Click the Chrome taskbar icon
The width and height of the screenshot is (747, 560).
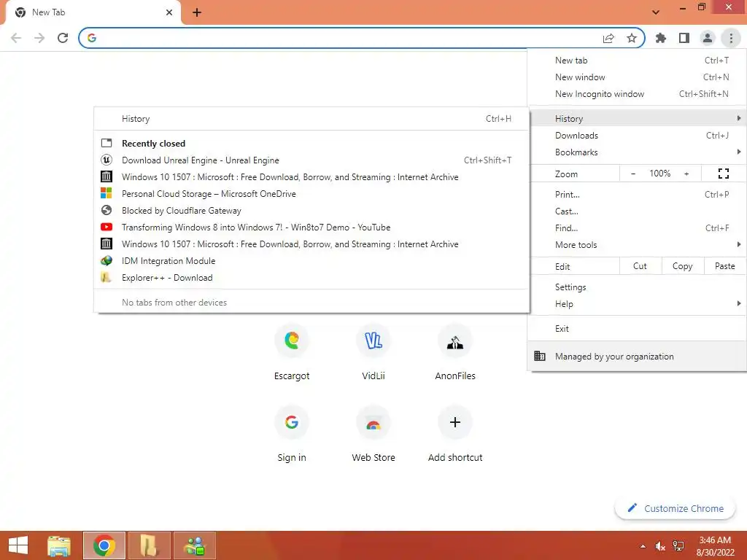tap(104, 545)
